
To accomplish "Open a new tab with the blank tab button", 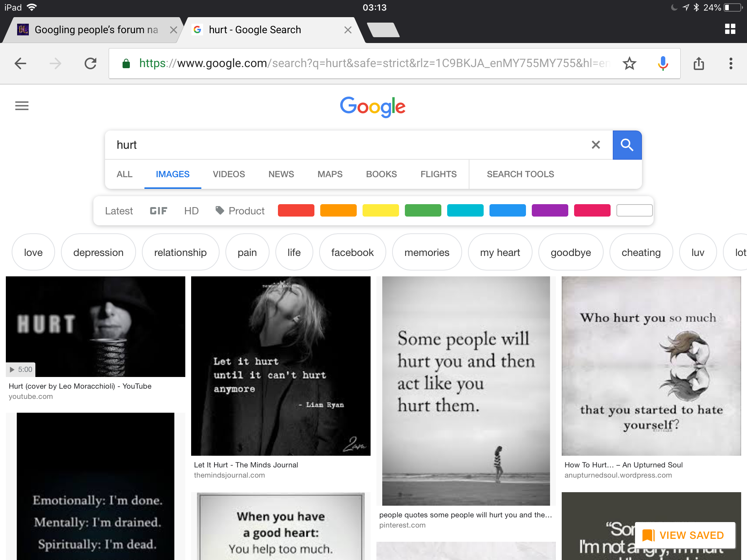I will pyautogui.click(x=383, y=30).
